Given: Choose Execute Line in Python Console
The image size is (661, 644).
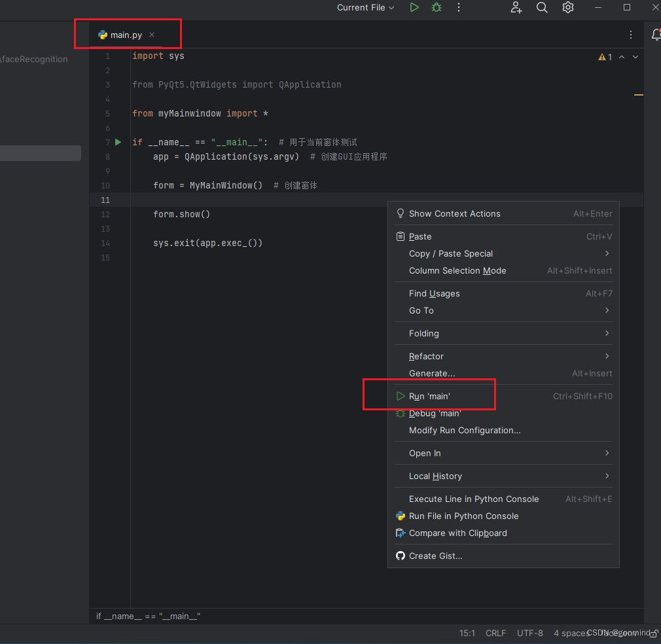Looking at the screenshot, I should coord(503,499).
